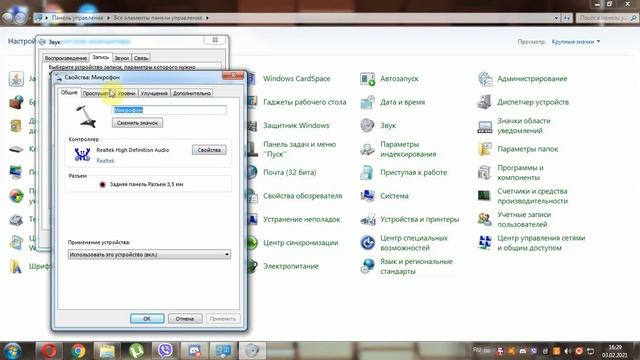Click the tray volume speaker icon

[x=567, y=351]
